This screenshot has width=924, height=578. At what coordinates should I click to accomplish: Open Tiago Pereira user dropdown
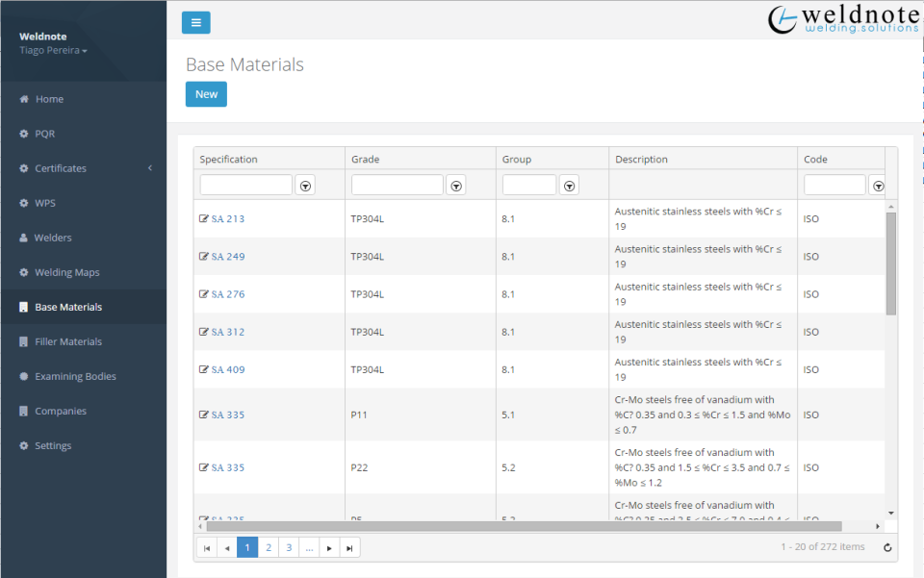pyautogui.click(x=53, y=51)
